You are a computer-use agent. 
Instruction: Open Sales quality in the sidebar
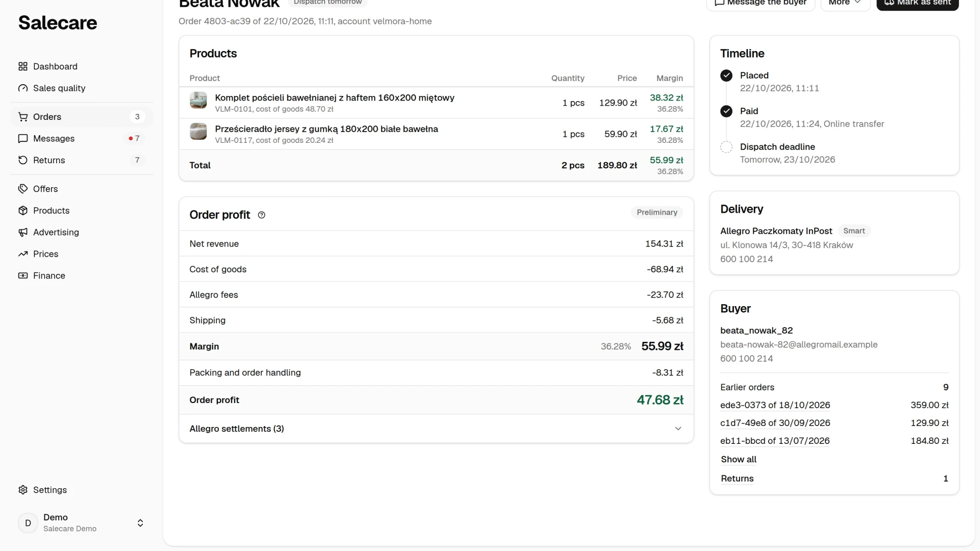(82, 88)
